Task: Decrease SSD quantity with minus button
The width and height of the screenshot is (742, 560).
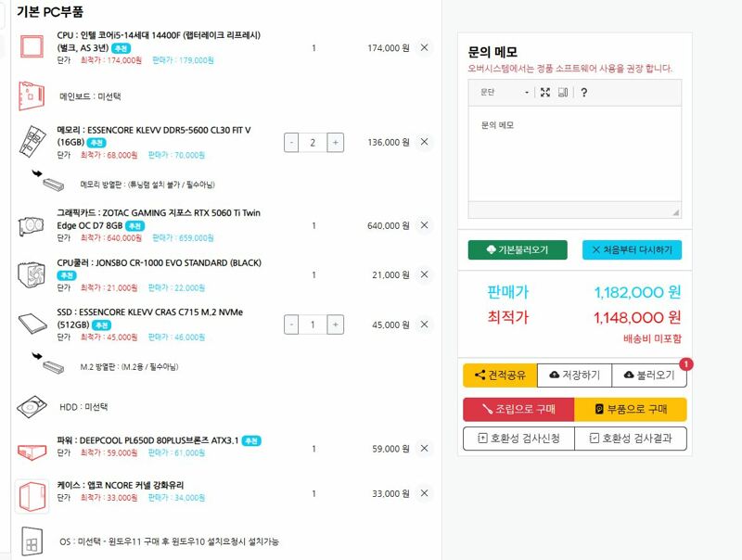Action: [x=291, y=325]
